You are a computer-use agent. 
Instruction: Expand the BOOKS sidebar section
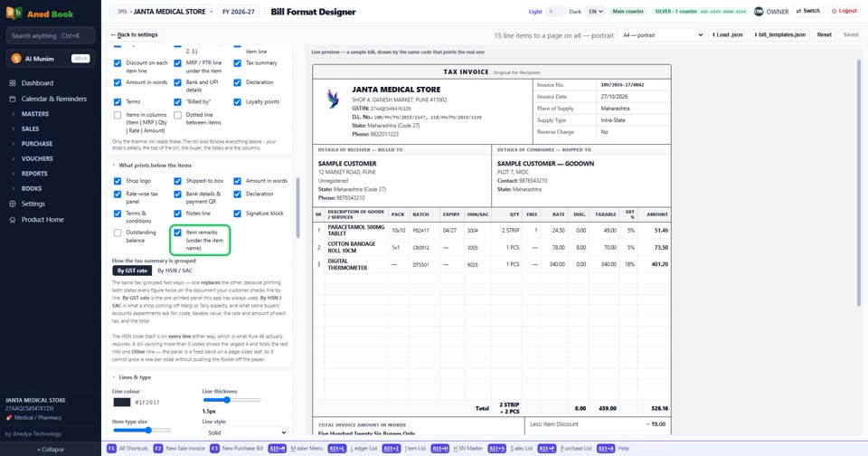32,188
